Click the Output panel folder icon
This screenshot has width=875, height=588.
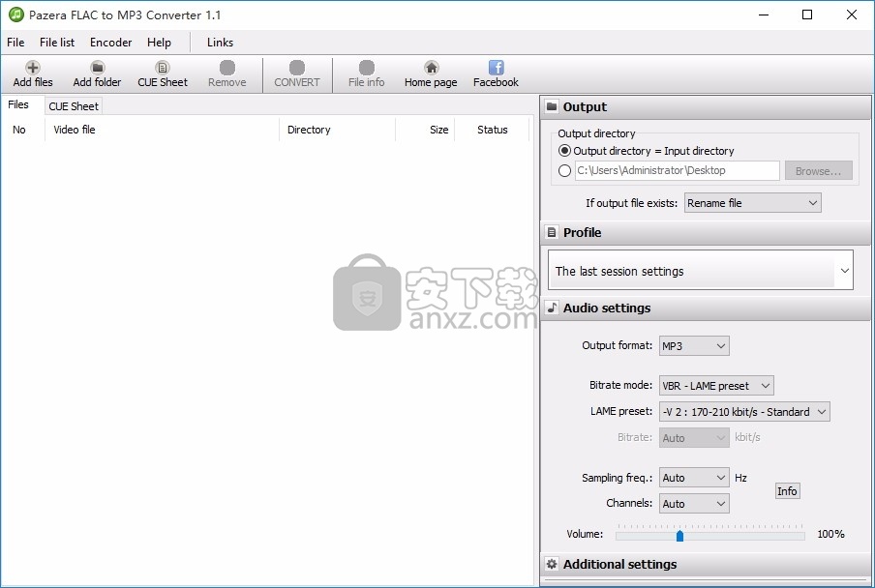[552, 106]
